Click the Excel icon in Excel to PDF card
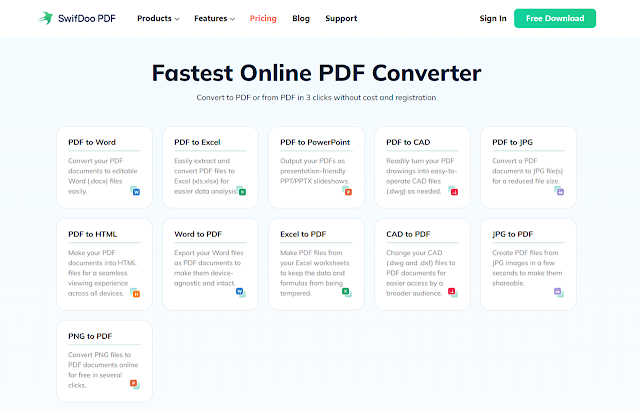Image resolution: width=640 pixels, height=412 pixels. click(x=347, y=292)
